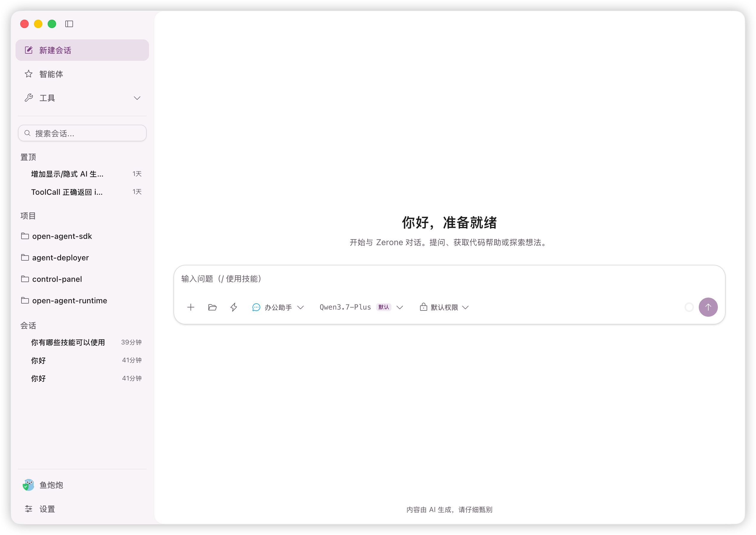Open pinned chat 增加显示/隐式 AI 生...

(82, 174)
